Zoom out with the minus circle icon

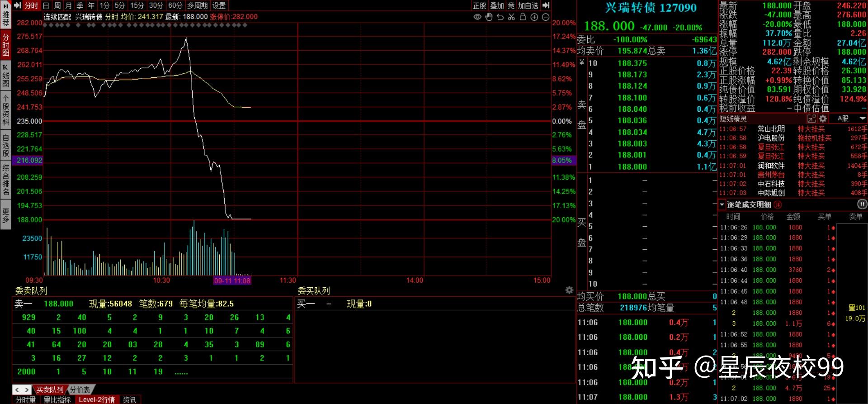(546, 17)
